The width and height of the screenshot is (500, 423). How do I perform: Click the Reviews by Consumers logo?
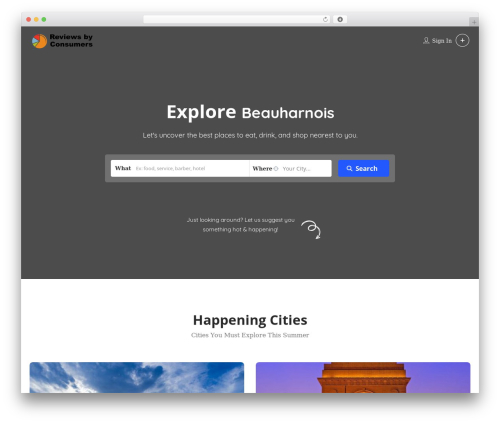[x=62, y=41]
